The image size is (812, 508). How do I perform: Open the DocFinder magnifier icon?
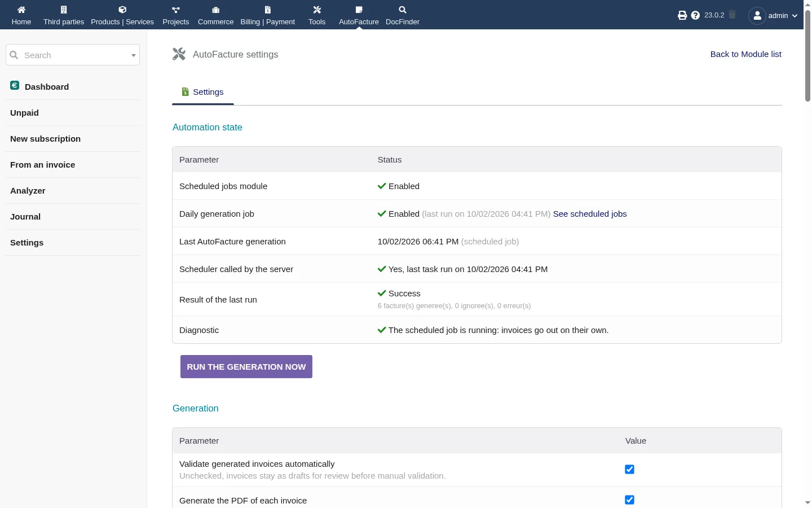(x=403, y=10)
